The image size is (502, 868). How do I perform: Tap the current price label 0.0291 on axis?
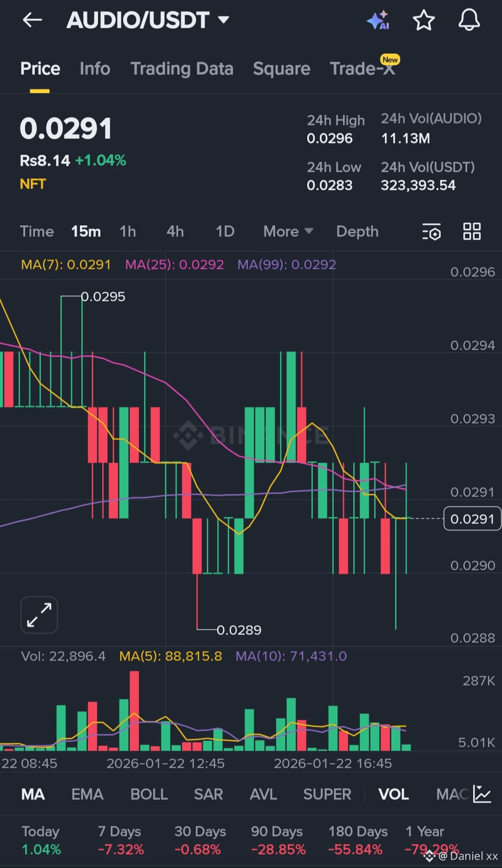click(472, 519)
